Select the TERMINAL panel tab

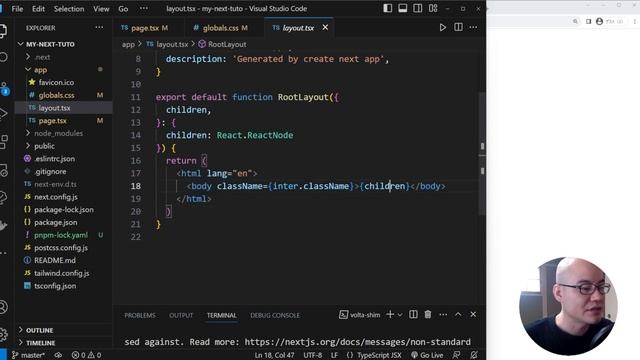pyautogui.click(x=222, y=315)
